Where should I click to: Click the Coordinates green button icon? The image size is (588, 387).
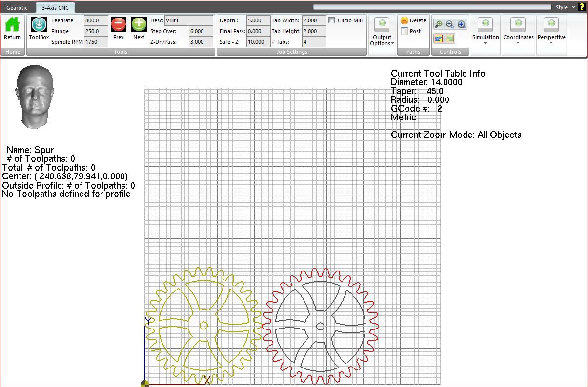pos(518,24)
